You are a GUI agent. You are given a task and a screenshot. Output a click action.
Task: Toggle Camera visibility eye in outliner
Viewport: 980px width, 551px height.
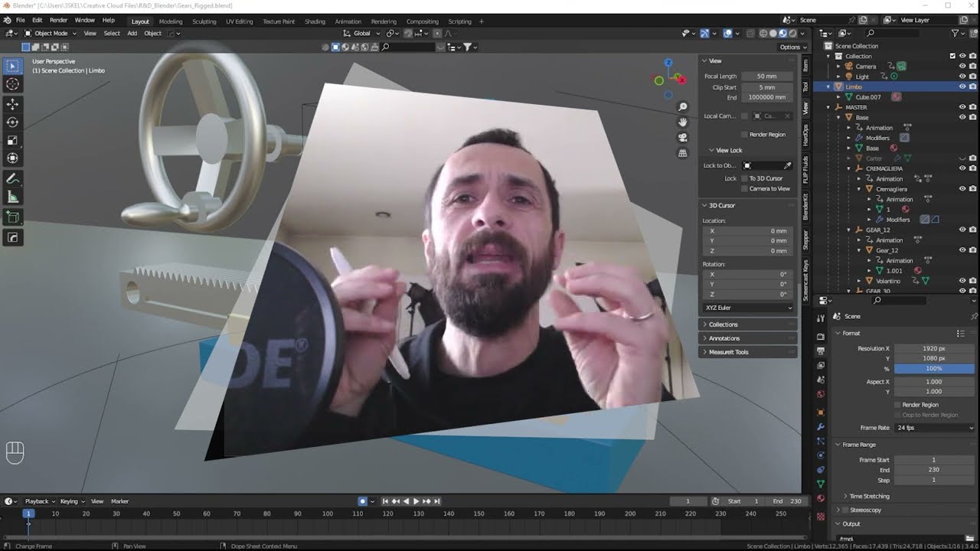click(x=962, y=67)
